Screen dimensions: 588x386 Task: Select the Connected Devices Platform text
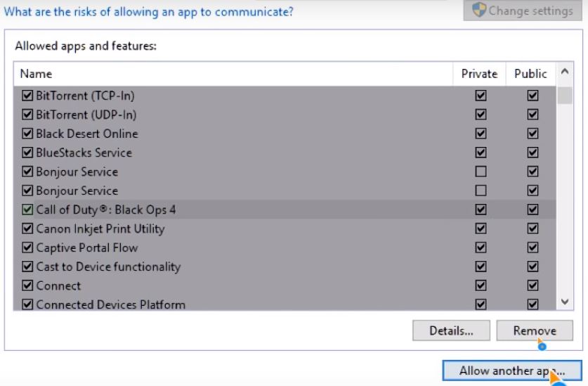(x=110, y=304)
